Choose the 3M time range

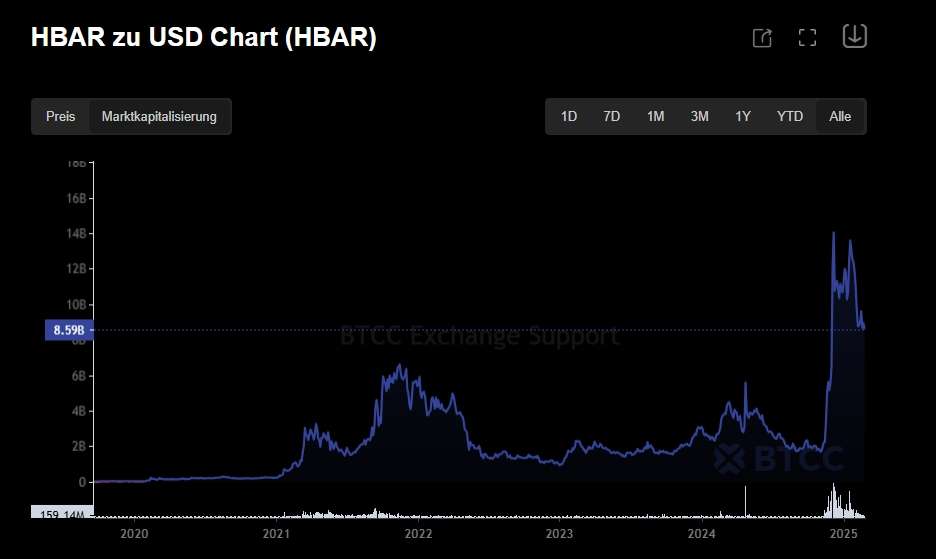click(x=699, y=116)
